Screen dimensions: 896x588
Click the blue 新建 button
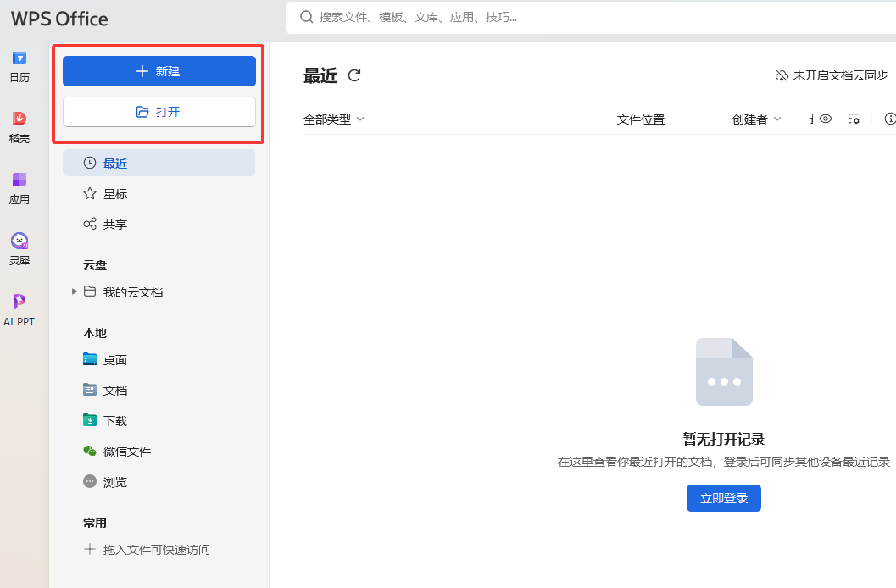[x=159, y=71]
